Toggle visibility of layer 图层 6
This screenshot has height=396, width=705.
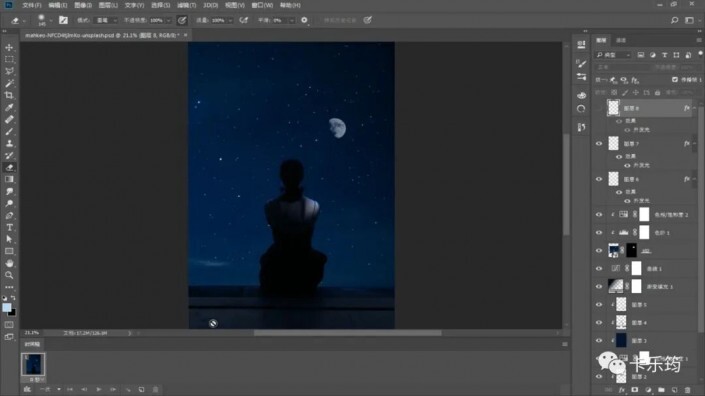pos(599,179)
